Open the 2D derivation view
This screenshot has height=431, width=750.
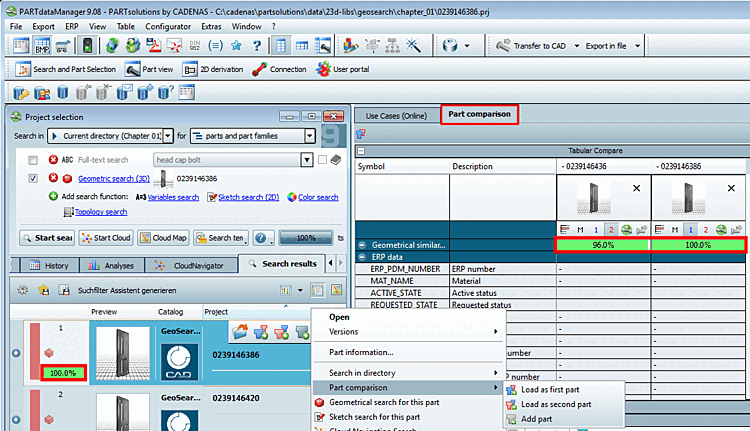213,69
